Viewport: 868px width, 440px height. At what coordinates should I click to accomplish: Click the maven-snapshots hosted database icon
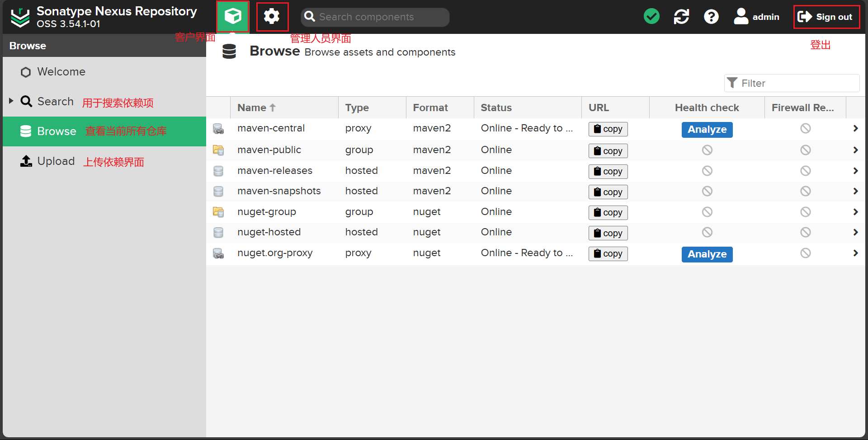pos(218,192)
